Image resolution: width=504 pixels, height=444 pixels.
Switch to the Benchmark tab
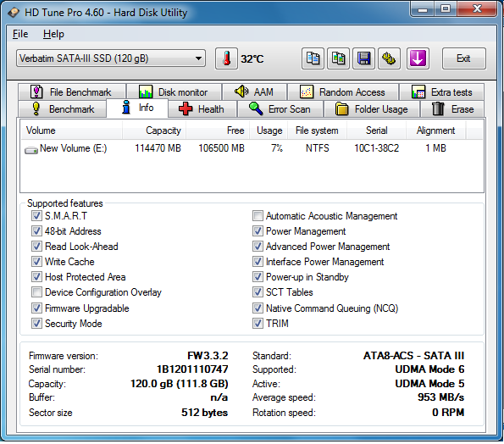(63, 109)
